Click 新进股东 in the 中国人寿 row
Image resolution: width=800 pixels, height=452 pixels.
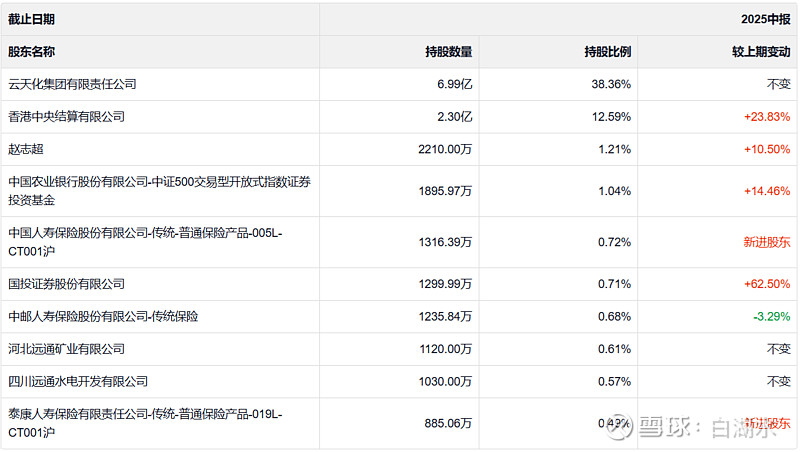coord(767,242)
